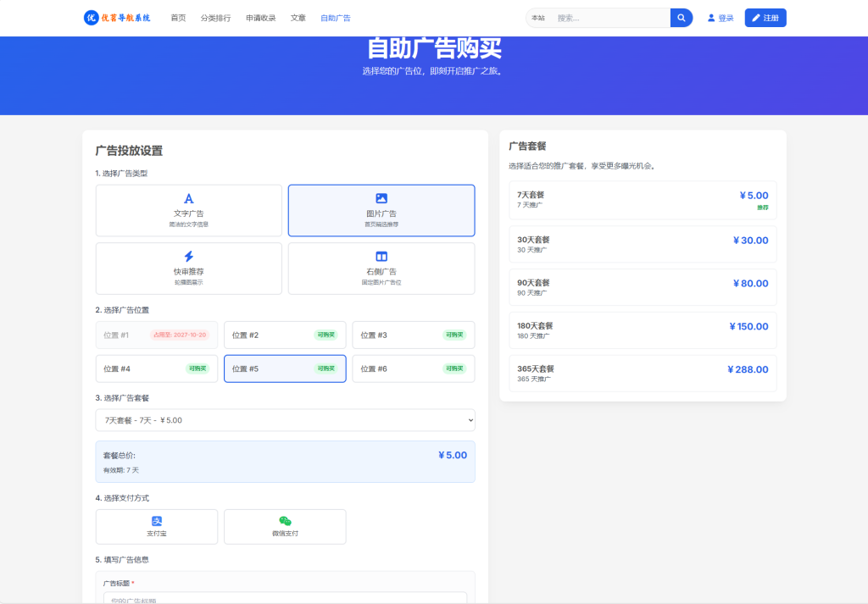Click the blue search magnifier icon

[x=682, y=17]
